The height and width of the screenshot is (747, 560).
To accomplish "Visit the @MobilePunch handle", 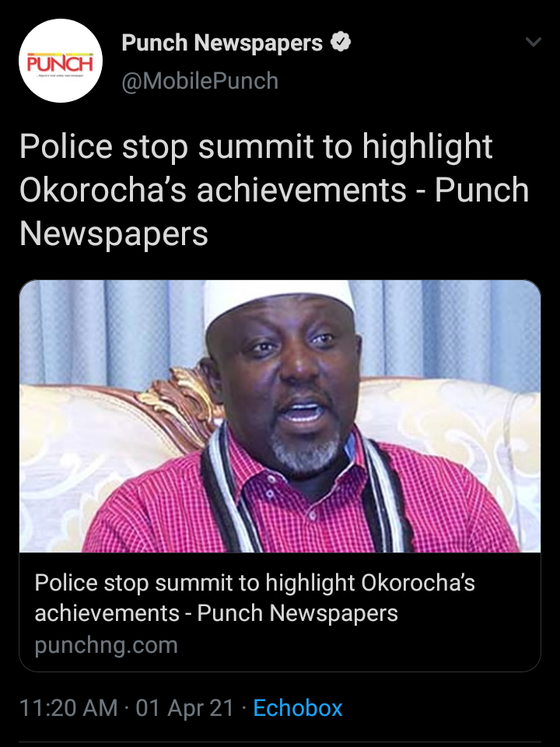I will (x=200, y=80).
